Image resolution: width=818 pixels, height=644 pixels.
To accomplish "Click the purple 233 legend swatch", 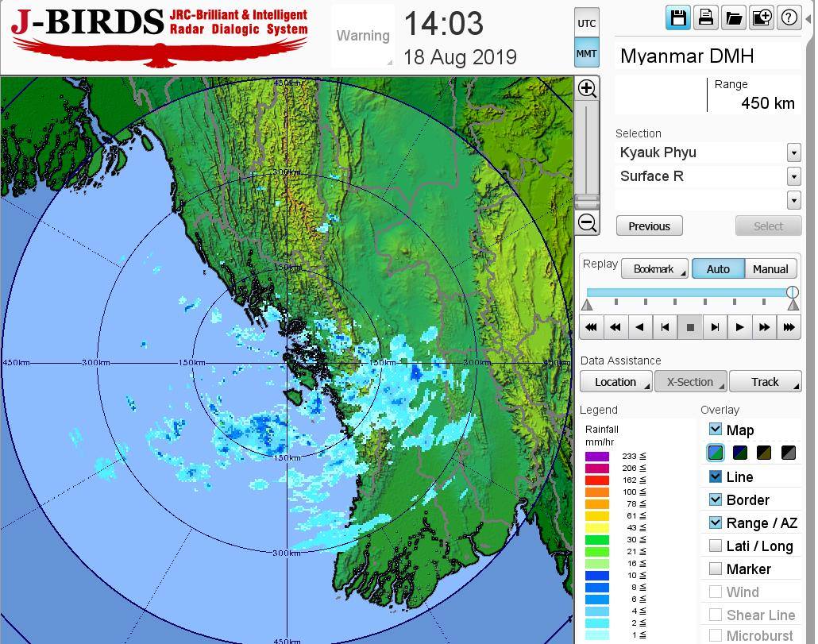I will (x=597, y=457).
